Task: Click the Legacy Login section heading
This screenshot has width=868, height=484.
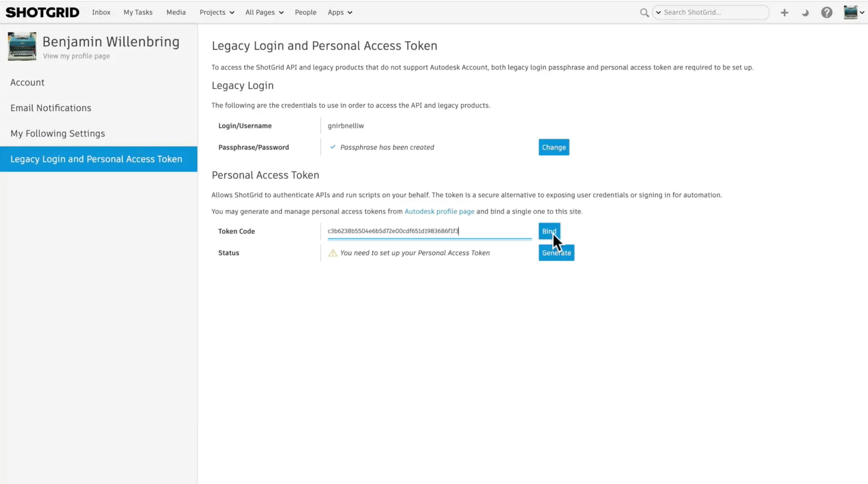Action: (243, 86)
